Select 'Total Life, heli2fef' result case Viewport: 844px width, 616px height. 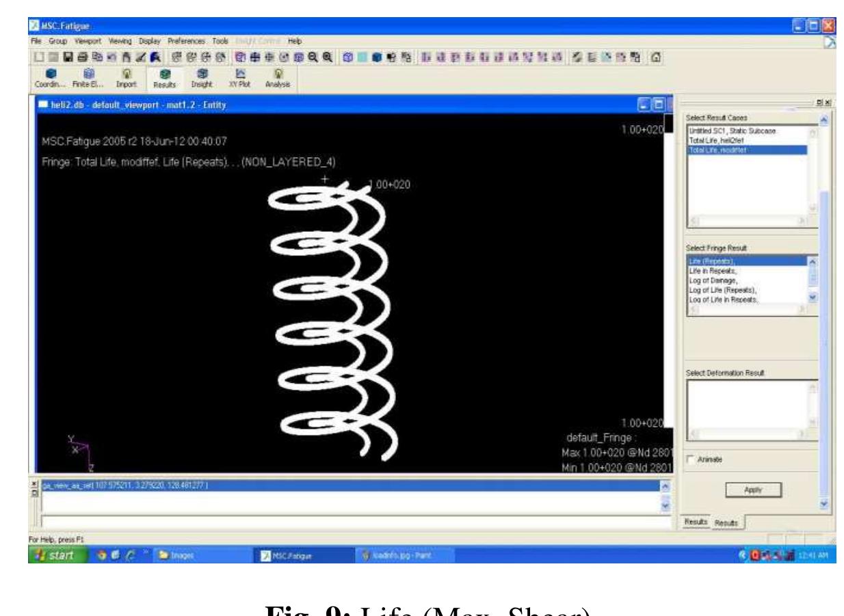pyautogui.click(x=747, y=139)
